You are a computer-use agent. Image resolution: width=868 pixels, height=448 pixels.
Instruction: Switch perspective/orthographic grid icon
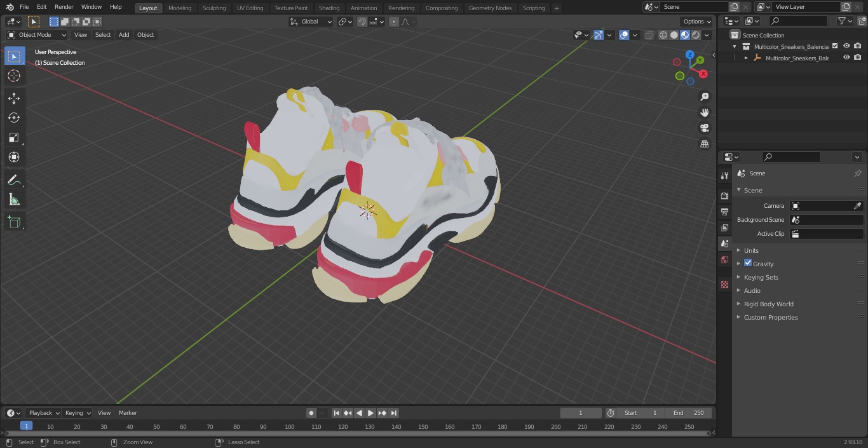click(704, 144)
